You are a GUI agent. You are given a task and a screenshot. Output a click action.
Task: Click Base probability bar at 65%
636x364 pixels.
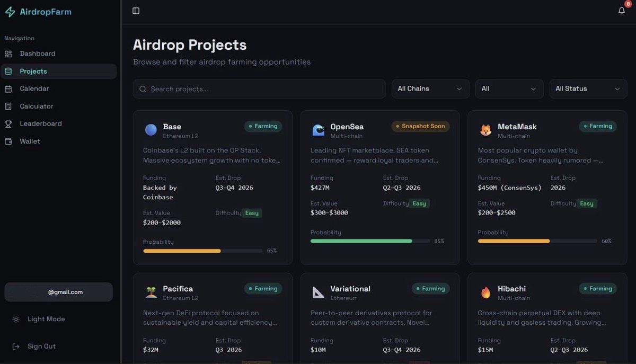pos(203,251)
